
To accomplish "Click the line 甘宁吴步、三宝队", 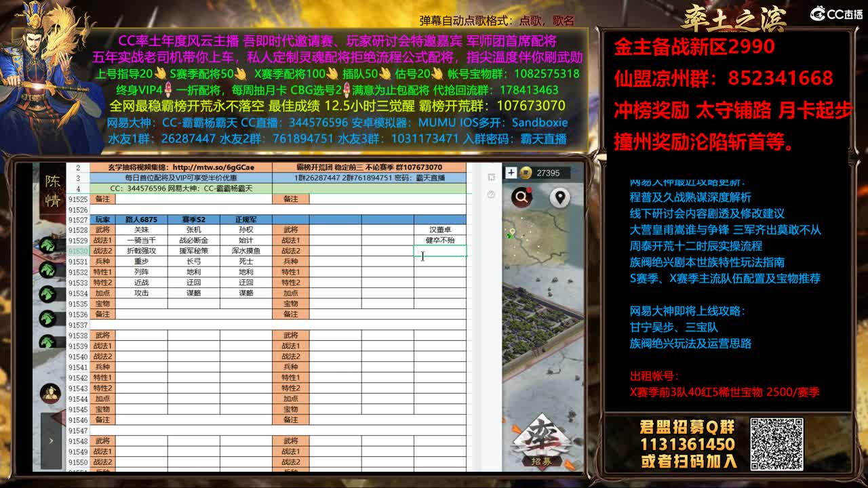I will 674,327.
